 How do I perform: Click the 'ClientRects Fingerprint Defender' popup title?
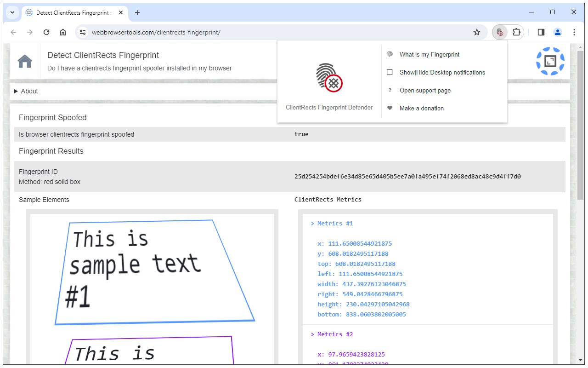point(329,108)
